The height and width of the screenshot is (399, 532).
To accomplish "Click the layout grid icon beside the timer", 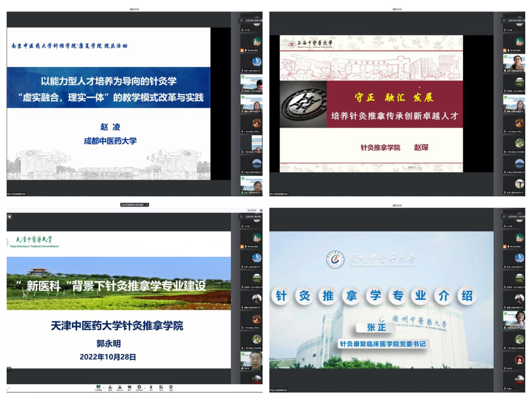I will pyautogui.click(x=261, y=210).
